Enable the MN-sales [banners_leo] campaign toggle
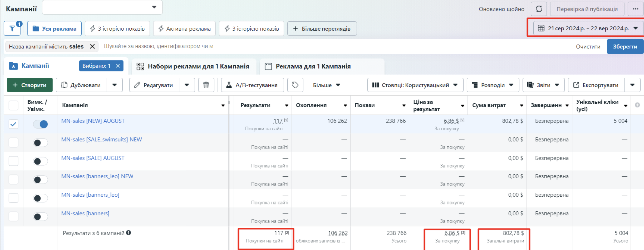The width and height of the screenshot is (644, 250). click(x=40, y=198)
